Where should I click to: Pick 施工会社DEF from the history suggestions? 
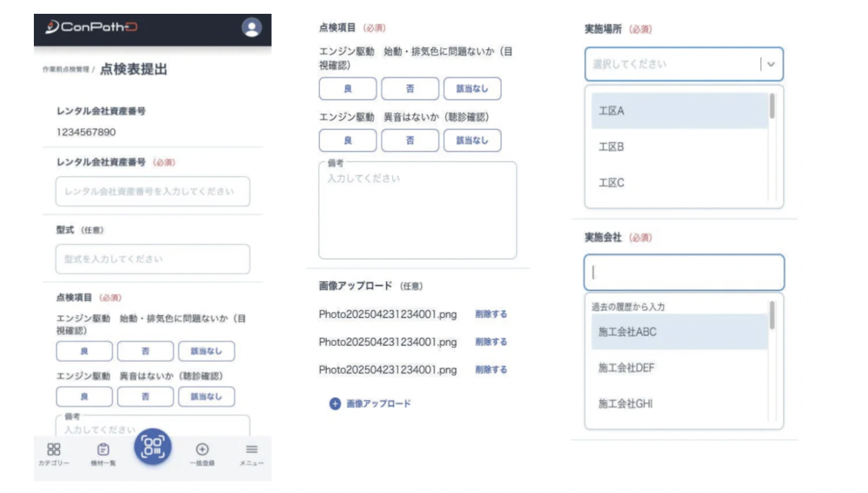pyautogui.click(x=626, y=368)
